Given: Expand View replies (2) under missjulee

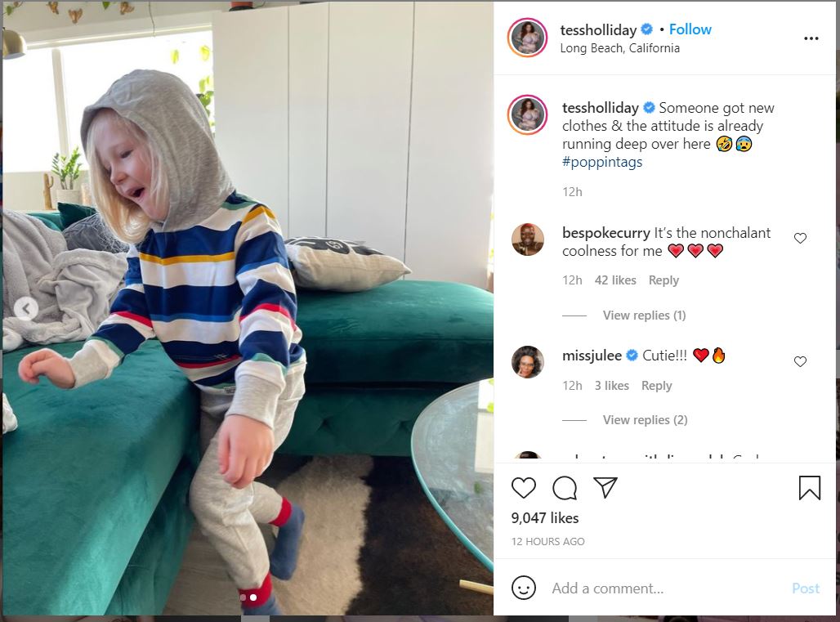Looking at the screenshot, I should [645, 419].
